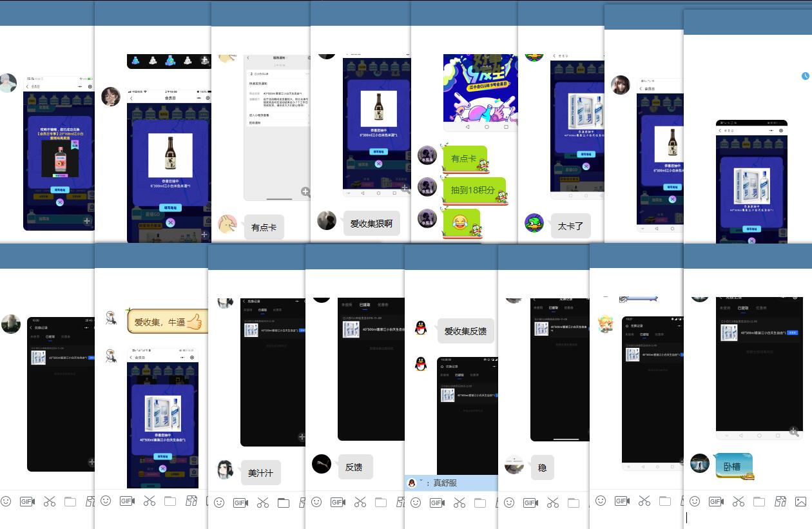812x529 pixels.
Task: Open the 真舒服 new message notification bar
Action: click(x=451, y=483)
